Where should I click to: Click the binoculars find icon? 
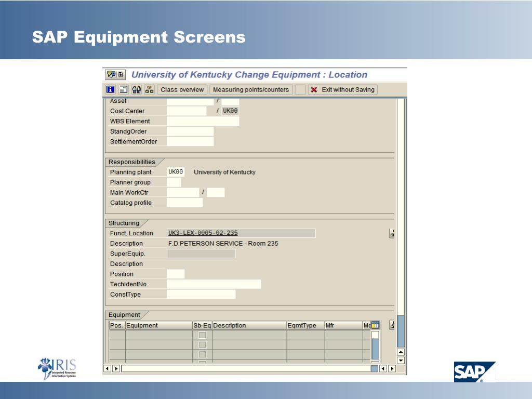click(137, 89)
